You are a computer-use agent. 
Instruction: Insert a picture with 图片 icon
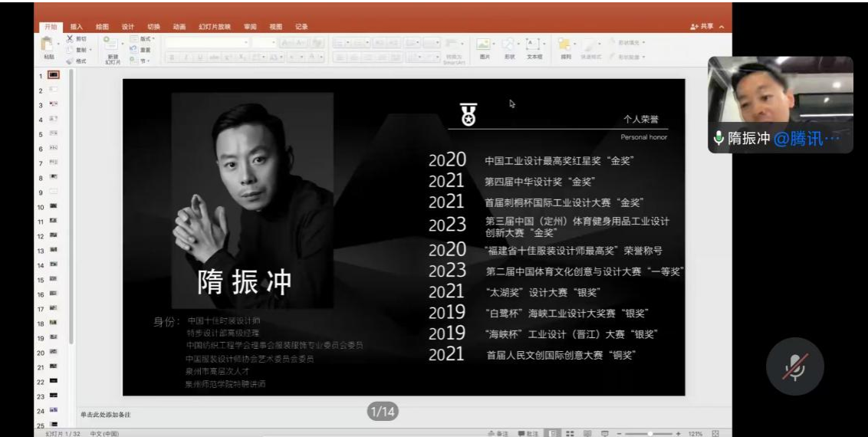[x=484, y=45]
